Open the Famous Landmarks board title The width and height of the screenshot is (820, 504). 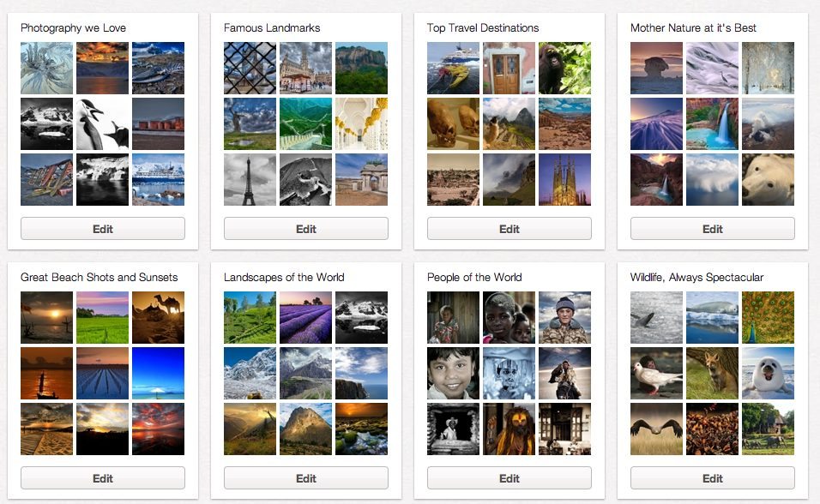pos(272,27)
